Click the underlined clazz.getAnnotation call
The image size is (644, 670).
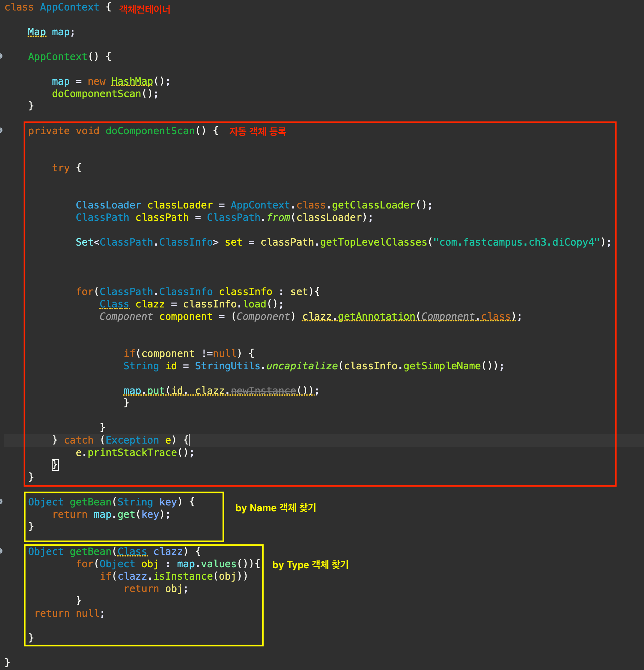[x=376, y=316]
